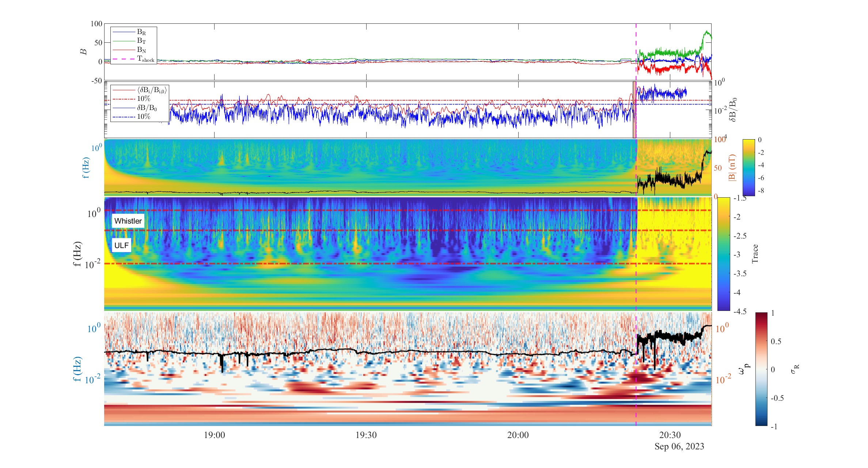This screenshot has height=468, width=868.
Task: Click the Trace colorbar
Action: coord(724,254)
